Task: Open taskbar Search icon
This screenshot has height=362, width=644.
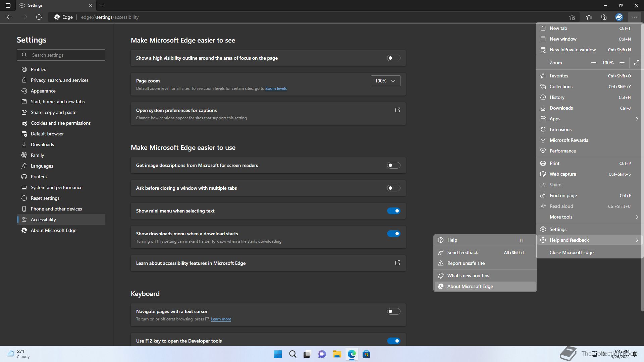Action: [x=292, y=354]
